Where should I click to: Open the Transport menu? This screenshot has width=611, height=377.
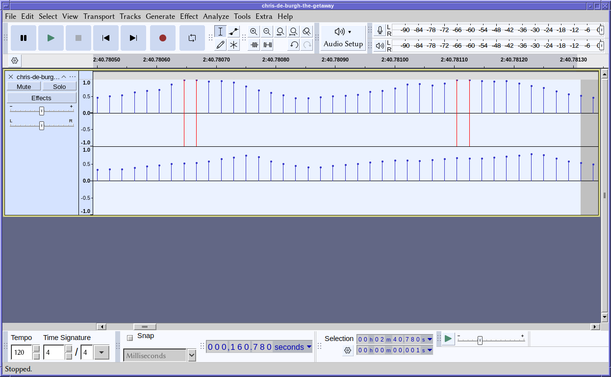click(99, 16)
